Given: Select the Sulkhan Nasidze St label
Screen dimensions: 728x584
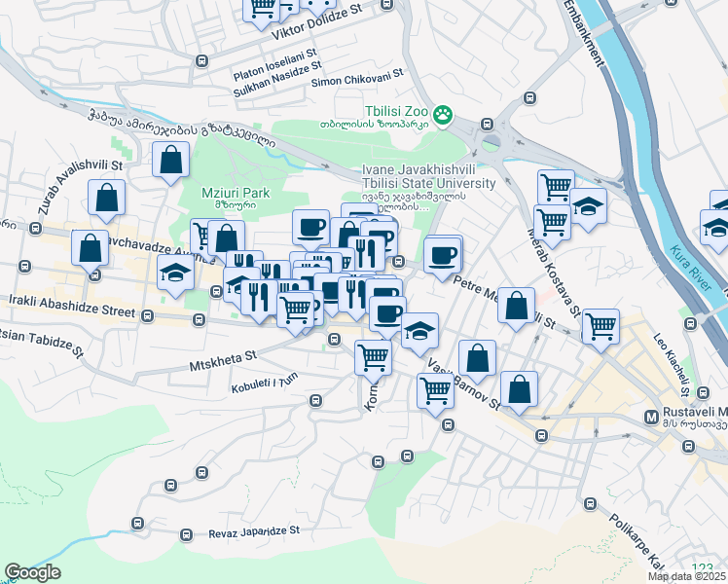Looking at the screenshot, I should pyautogui.click(x=277, y=79).
